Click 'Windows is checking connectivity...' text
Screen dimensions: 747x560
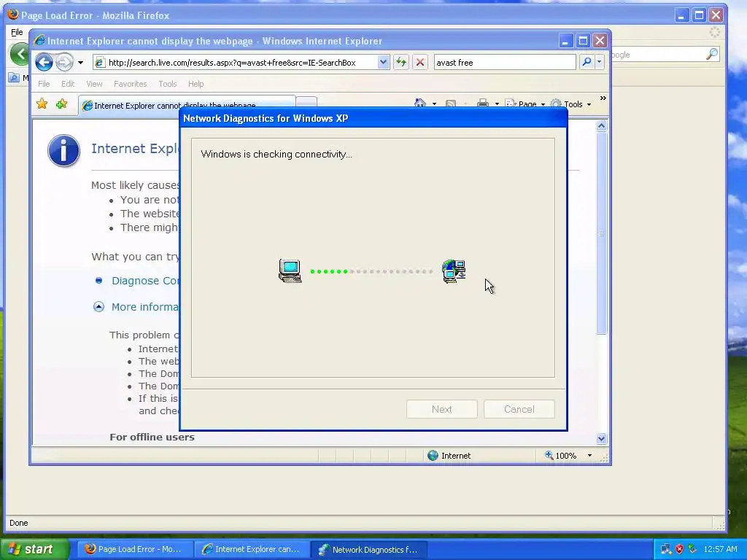point(276,155)
